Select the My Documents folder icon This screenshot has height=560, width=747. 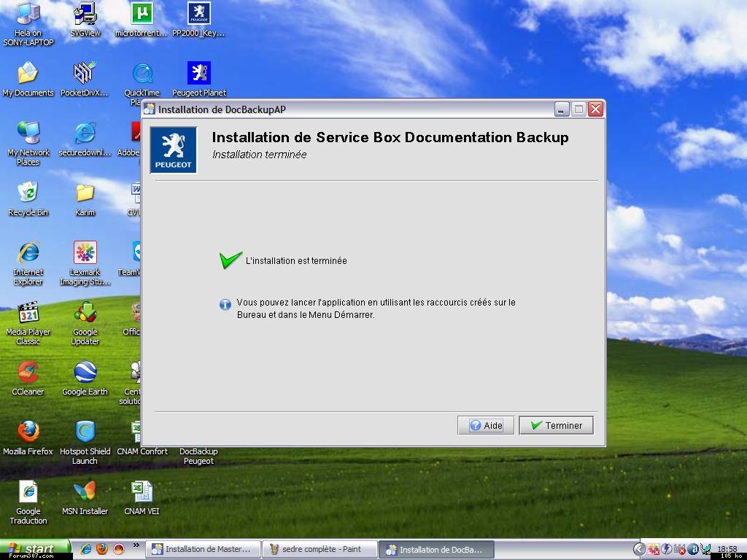[x=28, y=79]
